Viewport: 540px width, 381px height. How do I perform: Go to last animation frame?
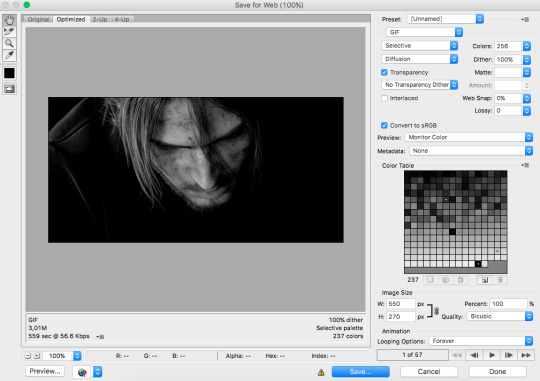tap(526, 355)
